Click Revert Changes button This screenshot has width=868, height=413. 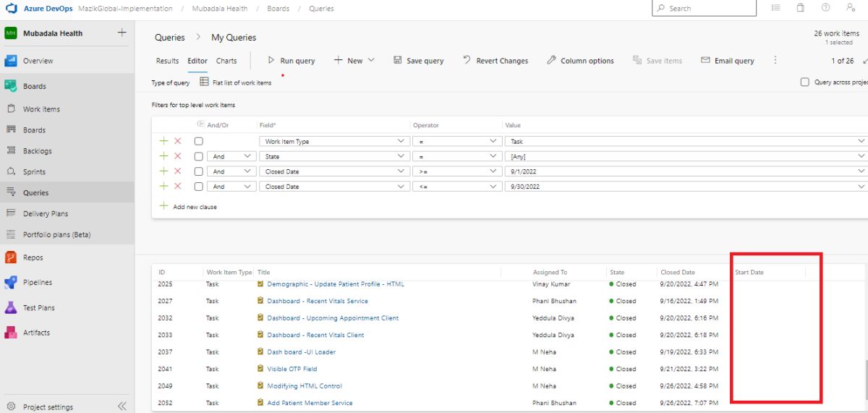(495, 61)
